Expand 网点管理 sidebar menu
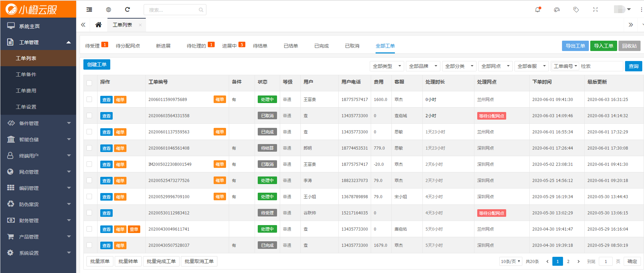Screen dimensions: 644x273 coord(38,172)
